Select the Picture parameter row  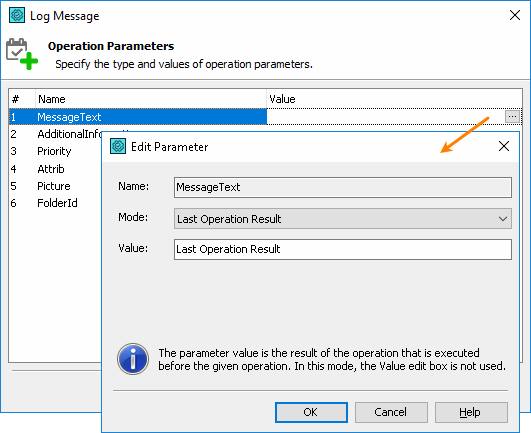point(56,186)
